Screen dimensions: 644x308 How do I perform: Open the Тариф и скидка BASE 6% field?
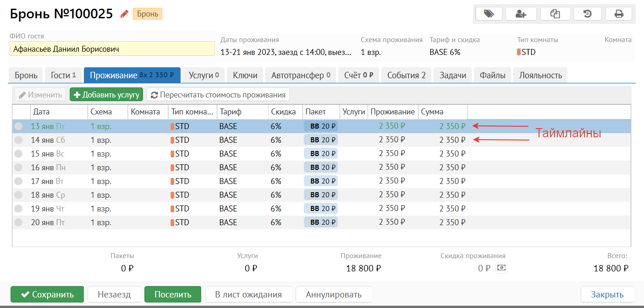pos(445,52)
